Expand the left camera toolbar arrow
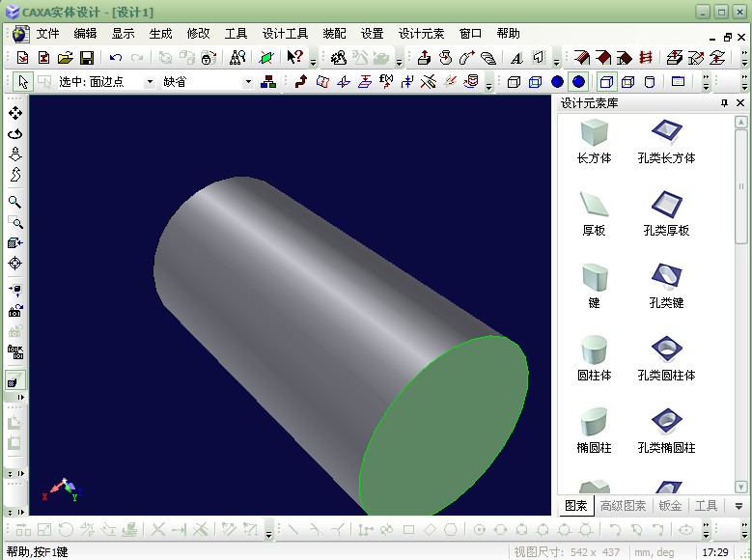 tap(20, 398)
